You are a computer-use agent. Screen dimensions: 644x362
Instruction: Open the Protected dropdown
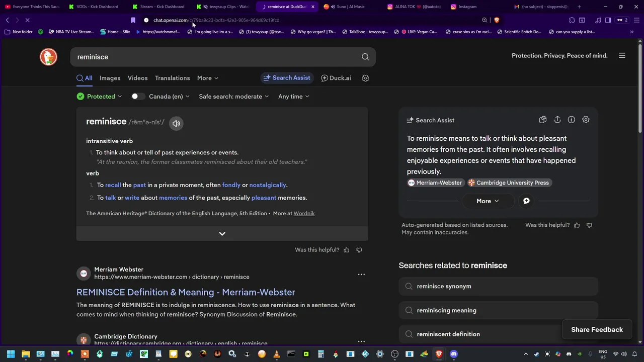(99, 97)
